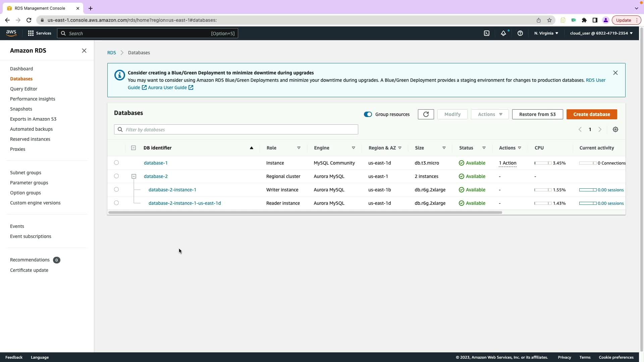644x362 pixels.
Task: Collapse the Amazon RDS side navigation
Action: pyautogui.click(x=84, y=51)
